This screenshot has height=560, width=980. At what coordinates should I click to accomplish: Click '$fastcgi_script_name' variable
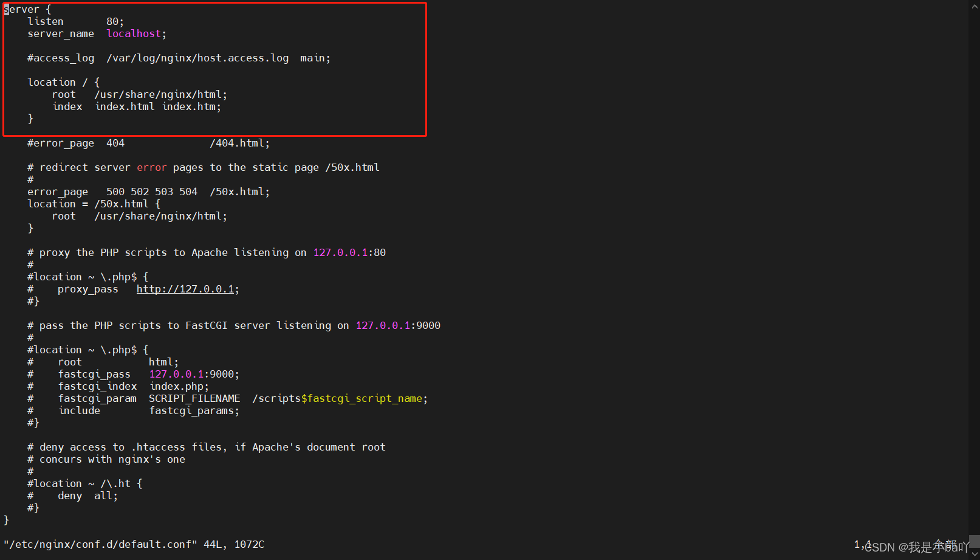tap(362, 399)
